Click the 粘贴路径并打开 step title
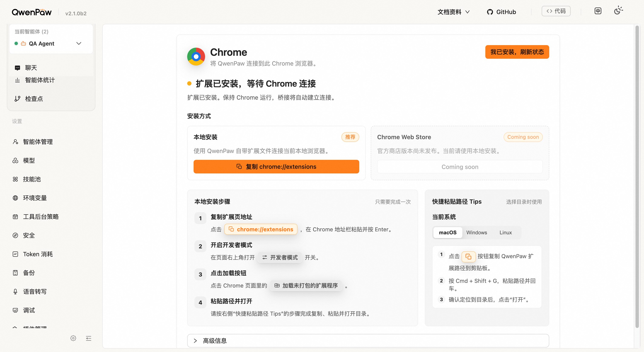The image size is (644, 352). (x=231, y=301)
